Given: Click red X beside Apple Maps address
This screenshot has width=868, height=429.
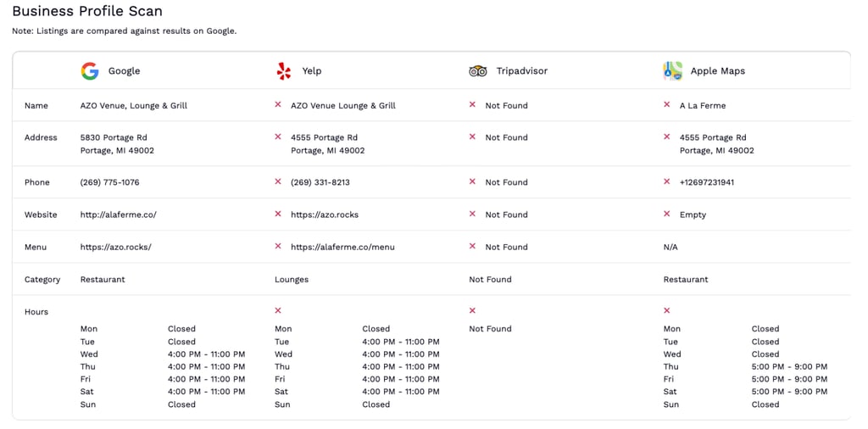Looking at the screenshot, I should pyautogui.click(x=666, y=136).
